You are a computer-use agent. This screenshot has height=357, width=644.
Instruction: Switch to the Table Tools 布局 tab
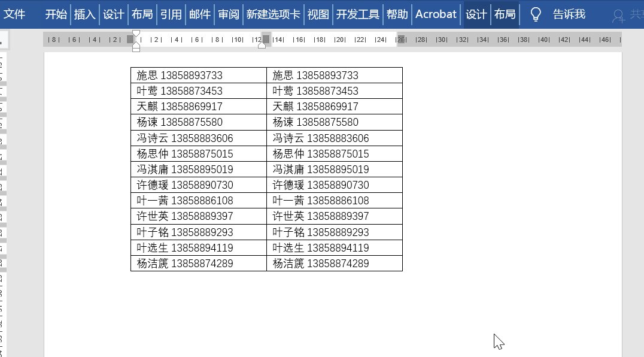pyautogui.click(x=505, y=14)
